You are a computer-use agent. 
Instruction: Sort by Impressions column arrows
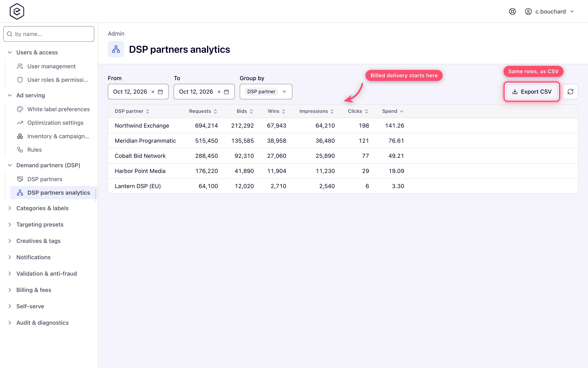coord(332,111)
